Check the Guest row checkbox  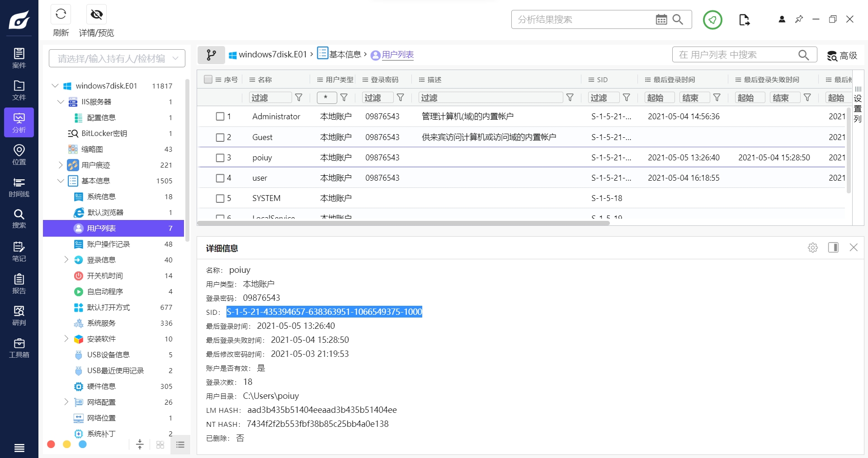click(x=220, y=137)
